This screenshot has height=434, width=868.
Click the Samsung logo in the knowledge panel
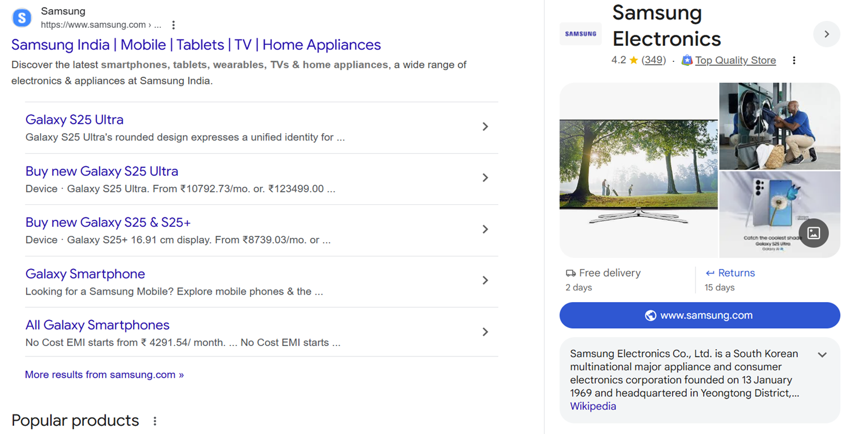coord(580,34)
